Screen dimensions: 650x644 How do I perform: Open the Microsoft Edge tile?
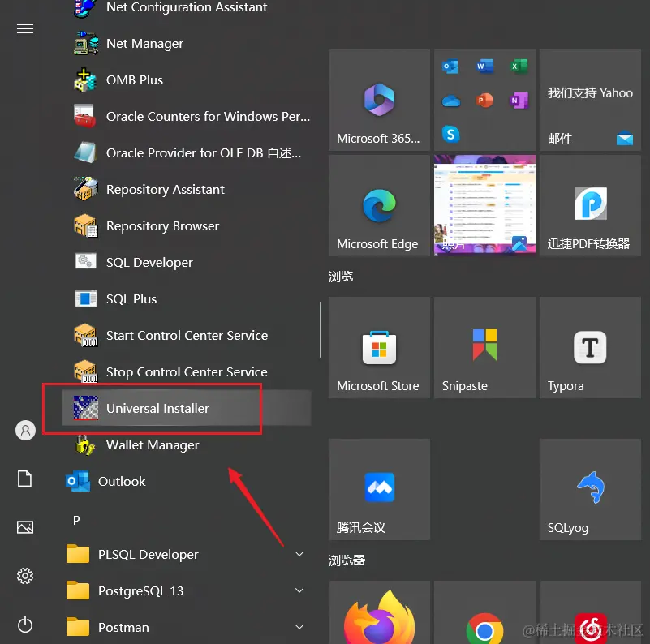(x=379, y=205)
